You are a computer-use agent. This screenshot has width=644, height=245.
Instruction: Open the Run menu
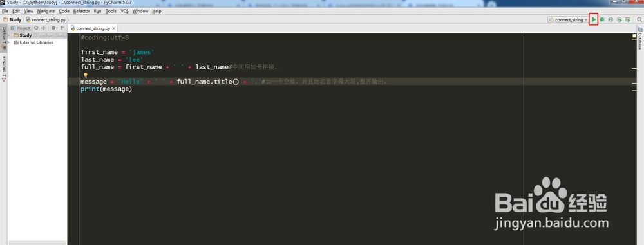coord(97,11)
